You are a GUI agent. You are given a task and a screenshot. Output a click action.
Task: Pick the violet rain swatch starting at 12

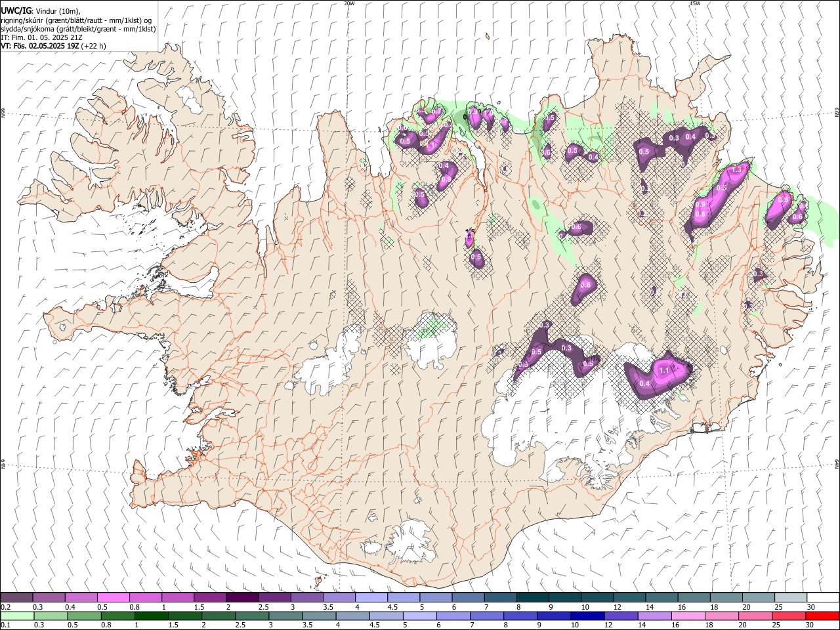[621, 616]
